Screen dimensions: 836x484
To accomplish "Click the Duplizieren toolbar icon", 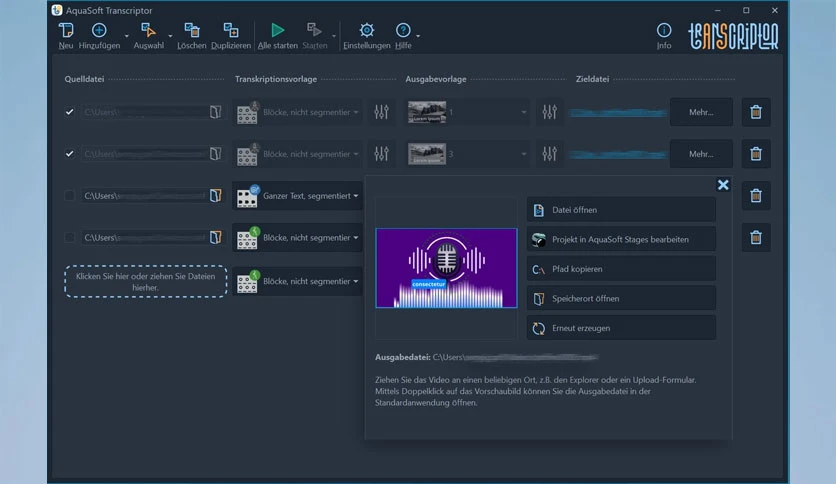I will [230, 30].
